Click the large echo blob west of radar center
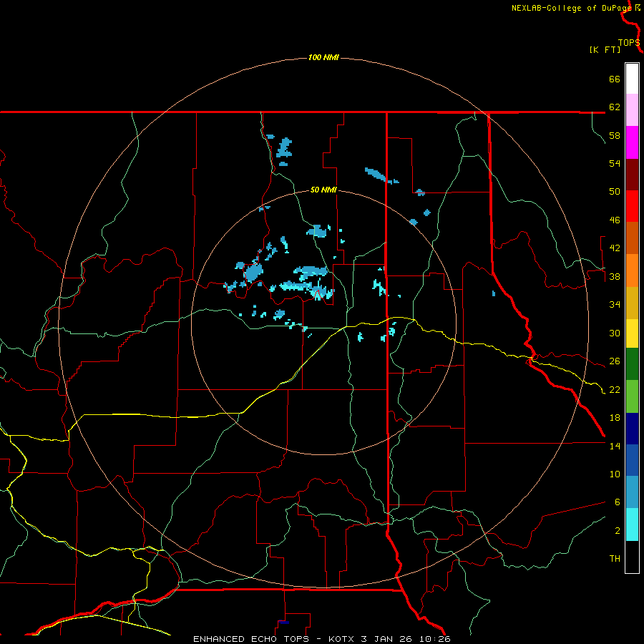Image resolution: width=644 pixels, height=644 pixels. pyautogui.click(x=253, y=272)
